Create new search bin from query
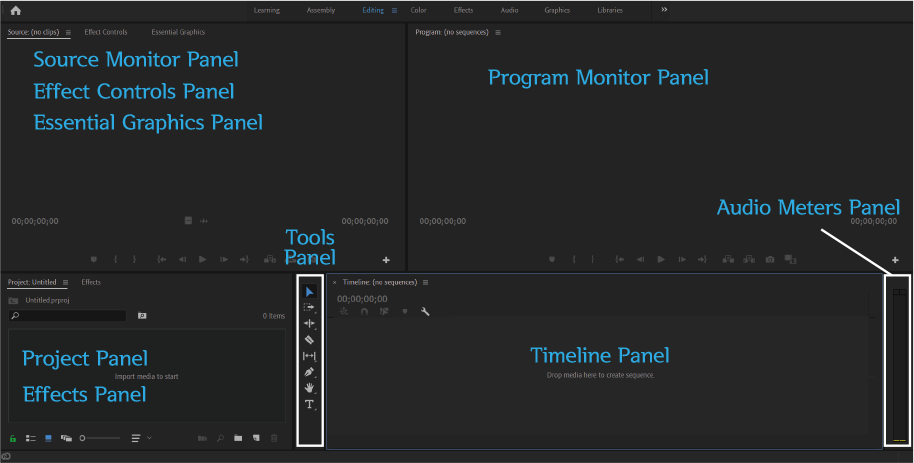914x463 pixels. [142, 315]
